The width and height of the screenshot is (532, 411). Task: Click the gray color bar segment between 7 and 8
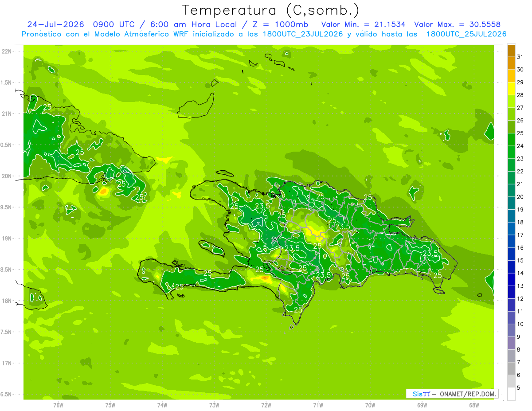[511, 356]
